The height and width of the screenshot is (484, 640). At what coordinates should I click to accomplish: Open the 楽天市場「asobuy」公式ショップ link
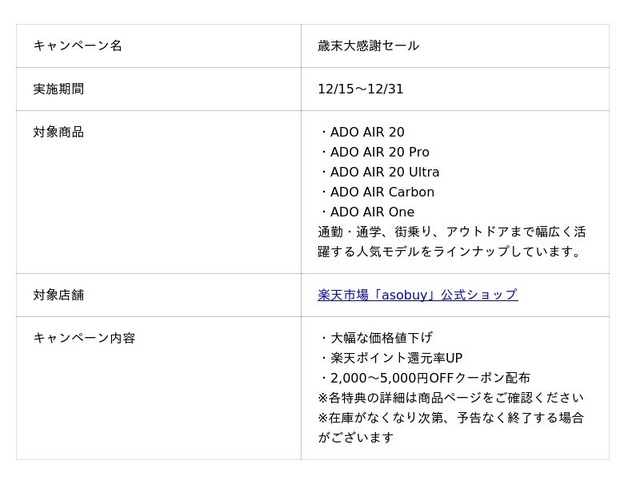coord(417,295)
